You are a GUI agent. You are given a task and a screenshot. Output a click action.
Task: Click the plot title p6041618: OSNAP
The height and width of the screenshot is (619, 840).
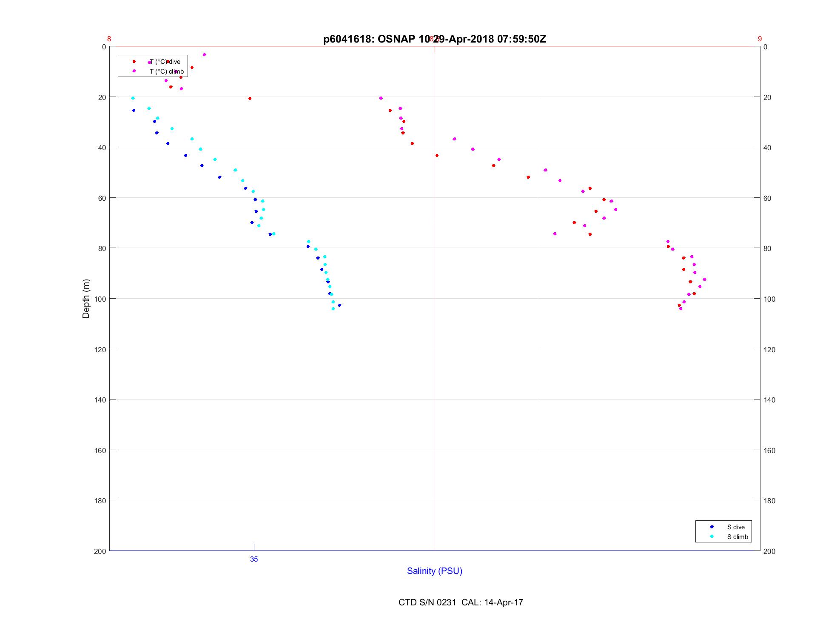(x=435, y=39)
